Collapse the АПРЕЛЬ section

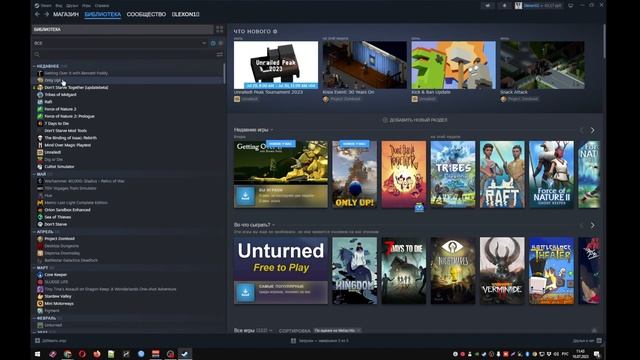click(34, 232)
